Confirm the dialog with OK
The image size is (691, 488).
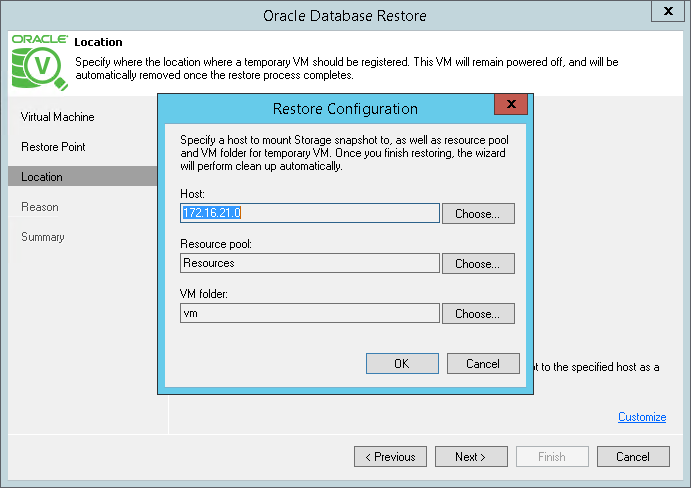pyautogui.click(x=402, y=363)
